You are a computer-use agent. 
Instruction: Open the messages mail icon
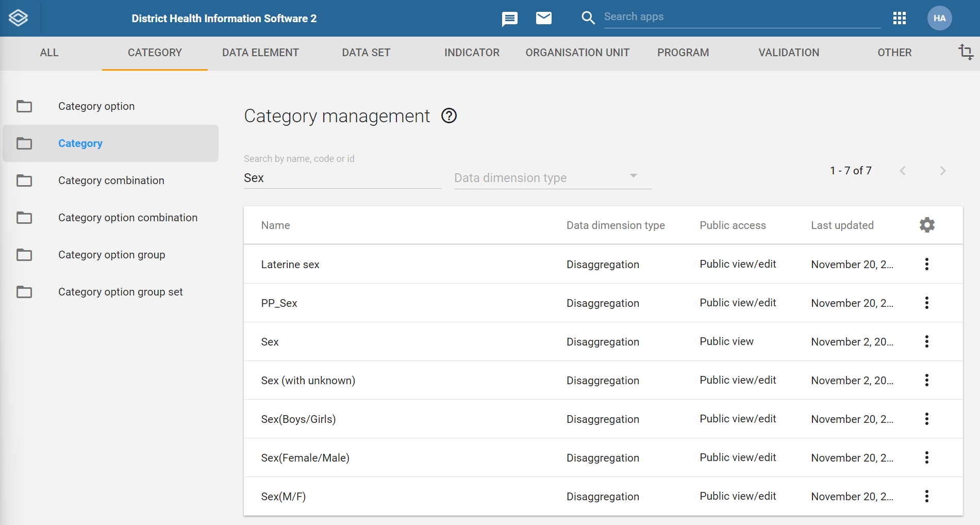543,19
